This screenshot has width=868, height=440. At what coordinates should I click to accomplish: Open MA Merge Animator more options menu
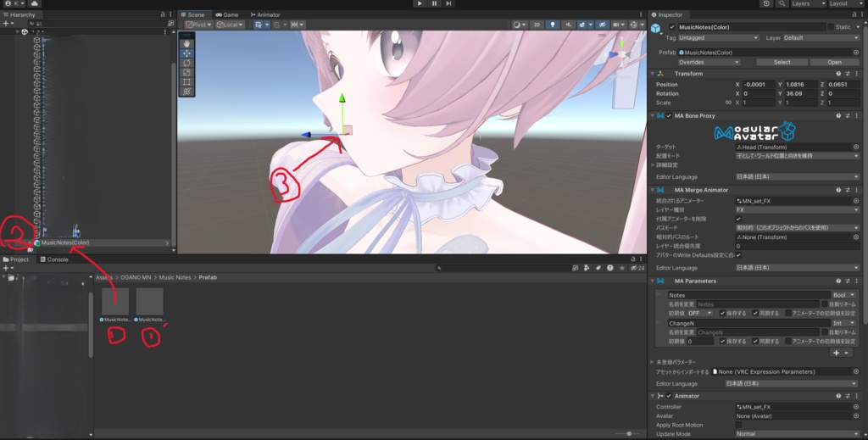856,190
